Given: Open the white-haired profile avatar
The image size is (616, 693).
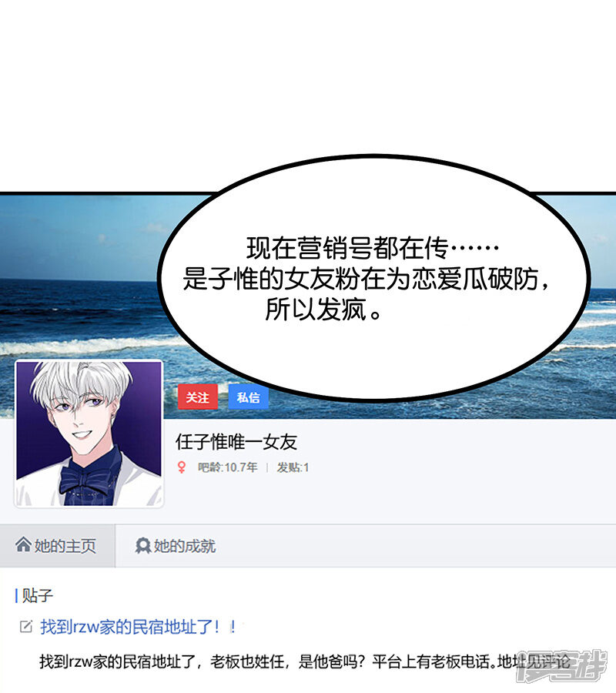Looking at the screenshot, I should (89, 434).
